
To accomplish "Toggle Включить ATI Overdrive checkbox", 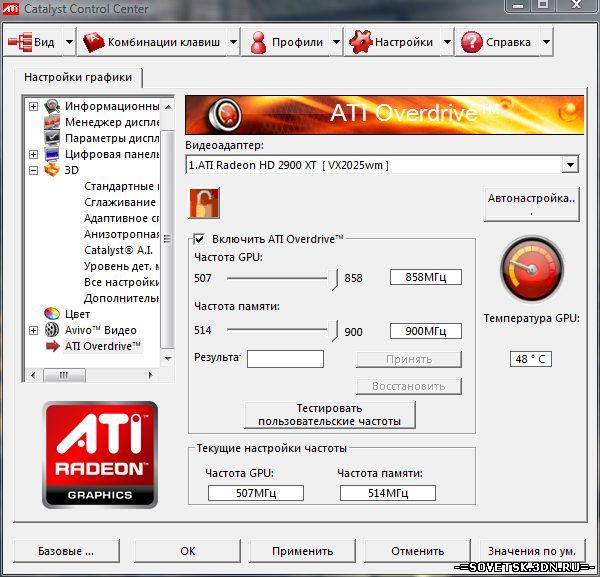I will click(x=199, y=240).
